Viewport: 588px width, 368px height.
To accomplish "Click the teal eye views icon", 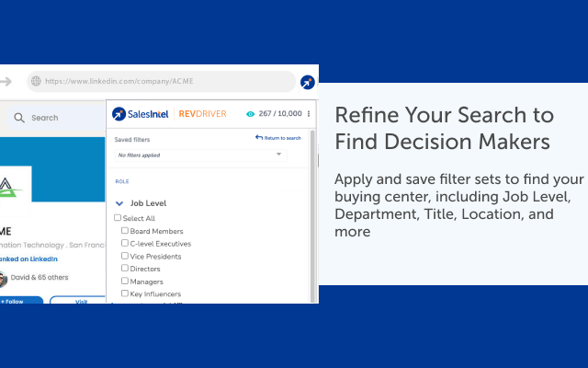I will pyautogui.click(x=250, y=114).
